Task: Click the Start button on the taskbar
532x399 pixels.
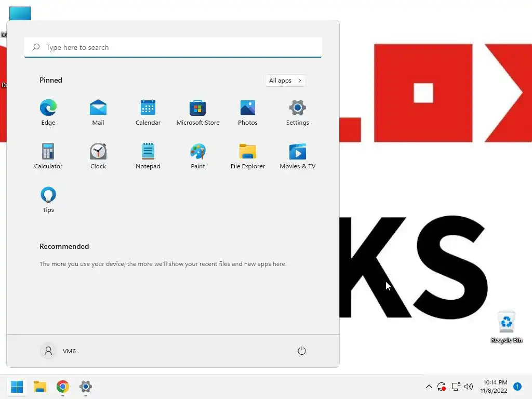Action: click(17, 387)
